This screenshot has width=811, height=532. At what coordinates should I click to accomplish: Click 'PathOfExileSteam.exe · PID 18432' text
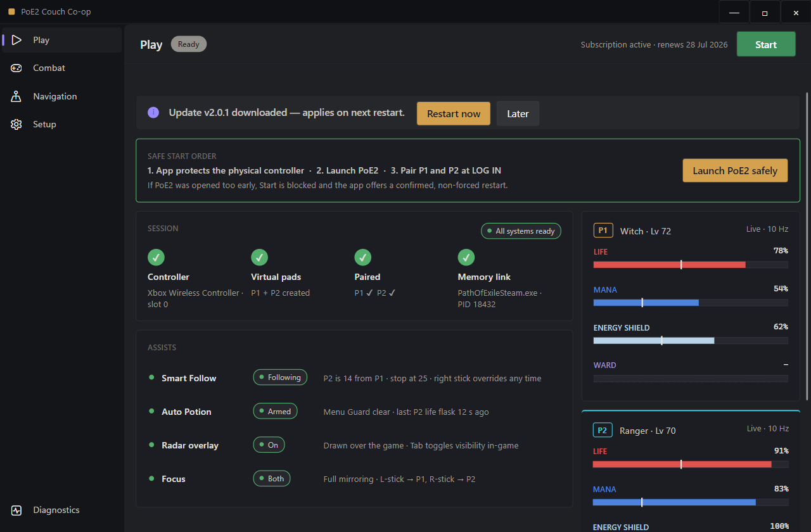501,298
